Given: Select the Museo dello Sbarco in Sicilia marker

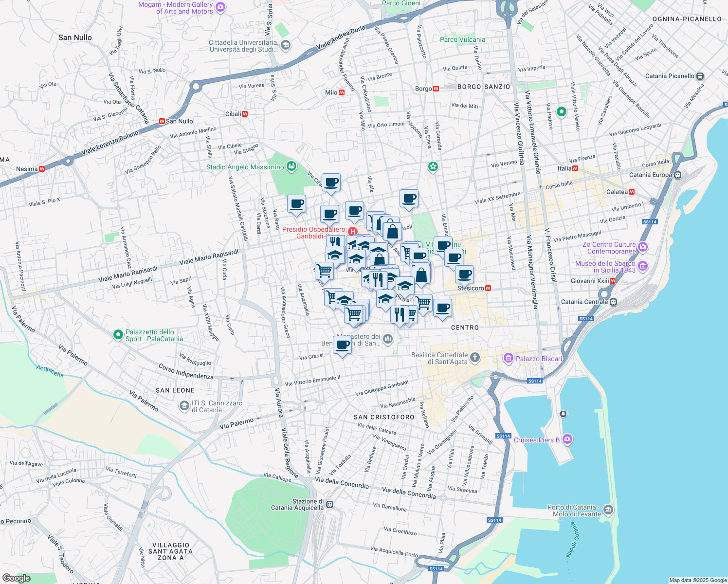Looking at the screenshot, I should (643, 265).
